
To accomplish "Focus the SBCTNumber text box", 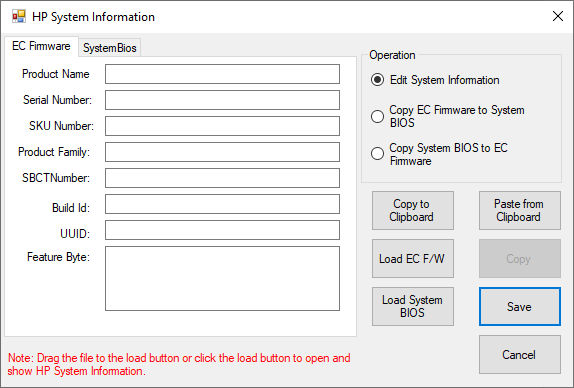I will [x=222, y=178].
